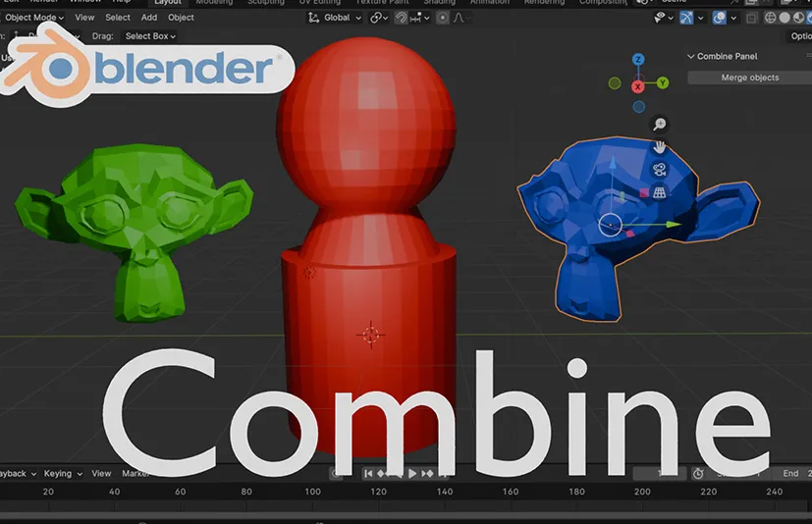This screenshot has height=524, width=812.
Task: Open the Global transform orientation dropdown
Action: click(336, 18)
